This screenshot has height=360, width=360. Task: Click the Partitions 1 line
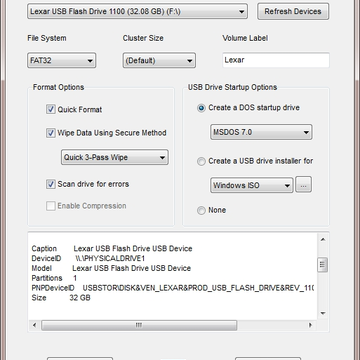[54, 278]
